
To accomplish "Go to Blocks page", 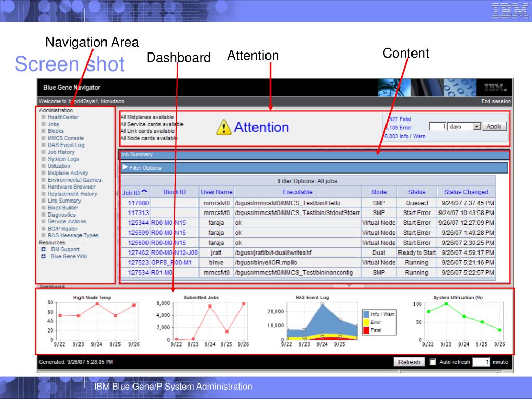I will [56, 131].
